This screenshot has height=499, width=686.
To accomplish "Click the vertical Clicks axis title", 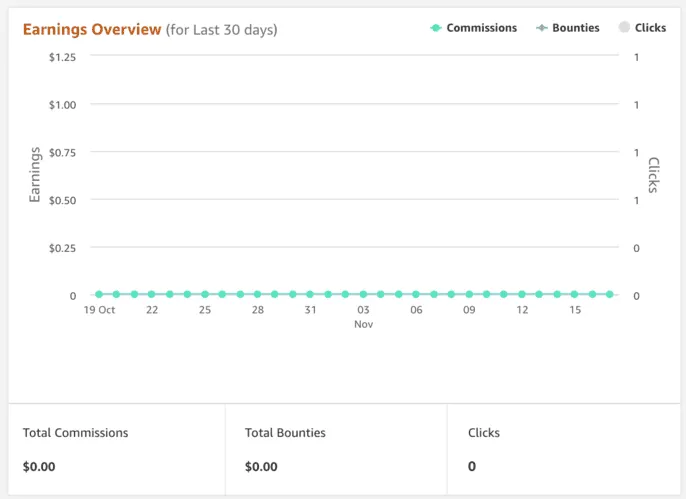I will click(653, 175).
